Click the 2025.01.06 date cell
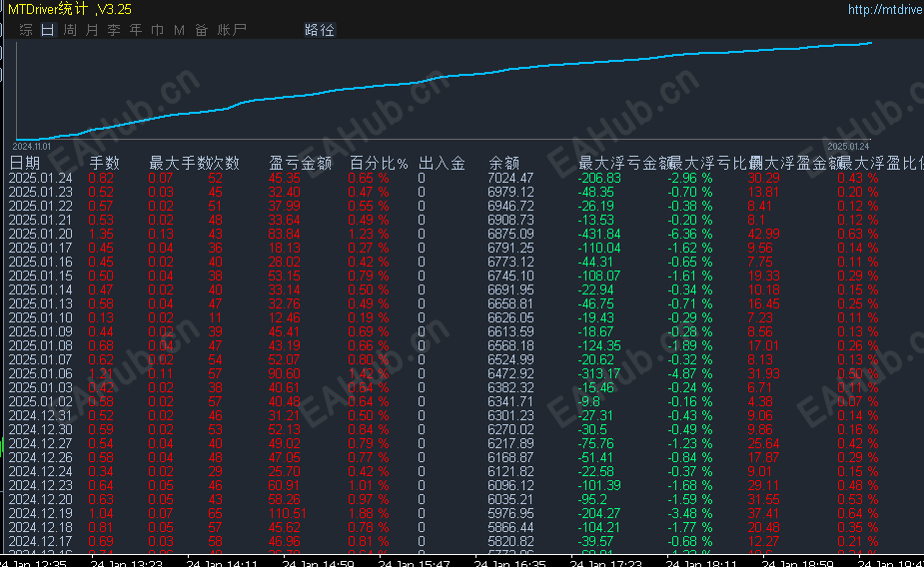The image size is (924, 567). tap(41, 374)
